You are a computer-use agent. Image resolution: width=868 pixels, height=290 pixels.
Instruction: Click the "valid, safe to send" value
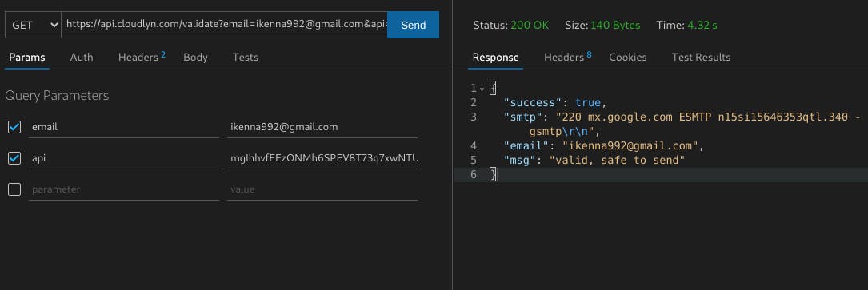[x=618, y=161]
